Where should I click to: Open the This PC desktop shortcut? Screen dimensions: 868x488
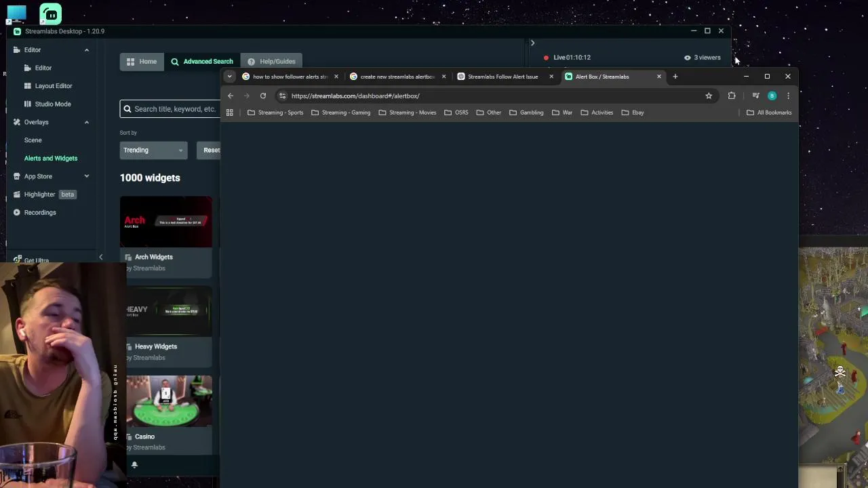point(16,13)
